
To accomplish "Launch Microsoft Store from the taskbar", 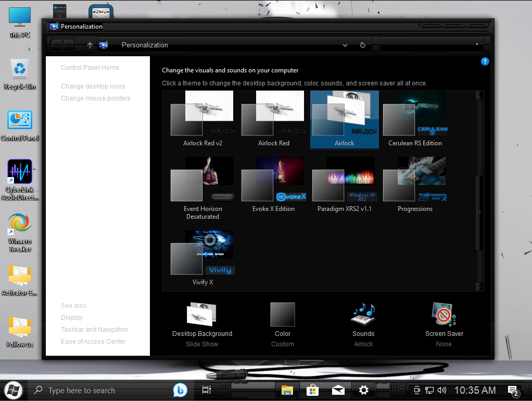I will 312,390.
